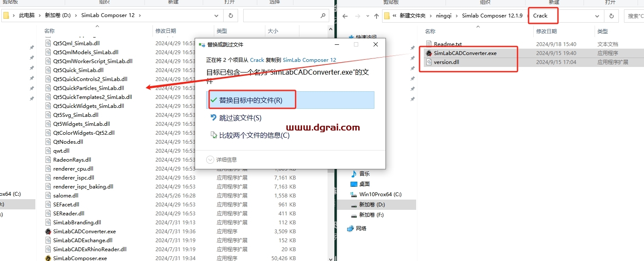Click the back arrow in the right window
644x261 pixels.
tap(345, 16)
